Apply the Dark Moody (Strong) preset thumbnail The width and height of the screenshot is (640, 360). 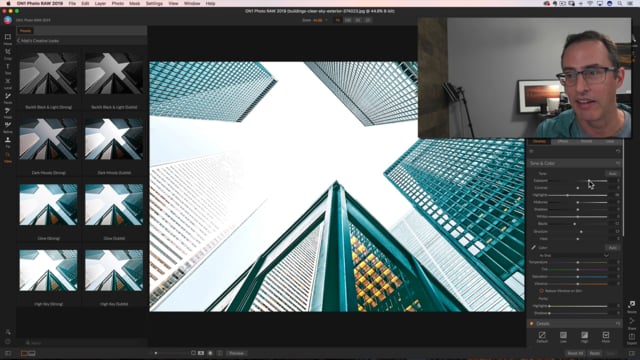pyautogui.click(x=48, y=139)
